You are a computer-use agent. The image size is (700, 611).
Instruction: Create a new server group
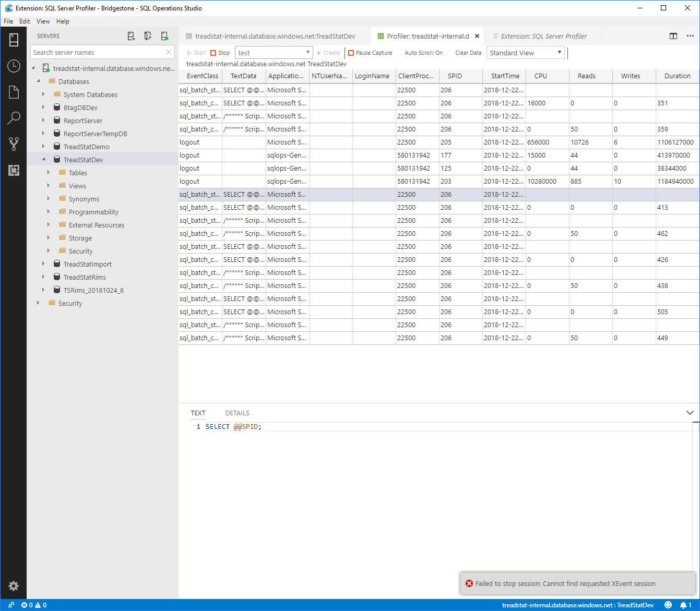click(x=148, y=35)
